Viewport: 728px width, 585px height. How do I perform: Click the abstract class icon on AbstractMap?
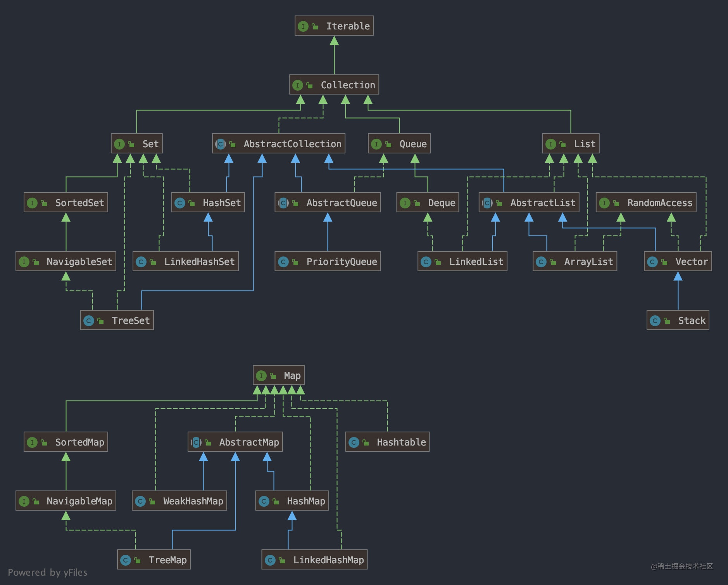197,442
